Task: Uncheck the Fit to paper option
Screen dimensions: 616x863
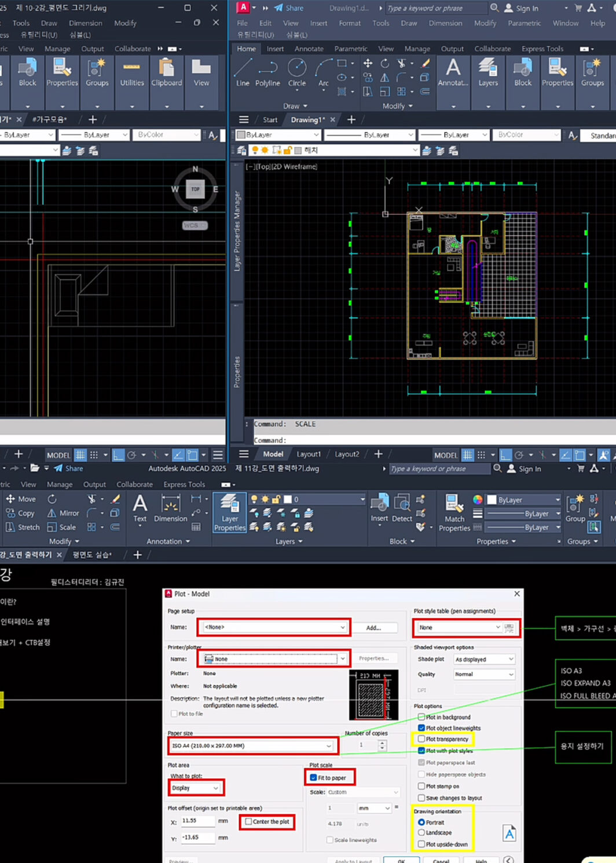Action: 313,778
